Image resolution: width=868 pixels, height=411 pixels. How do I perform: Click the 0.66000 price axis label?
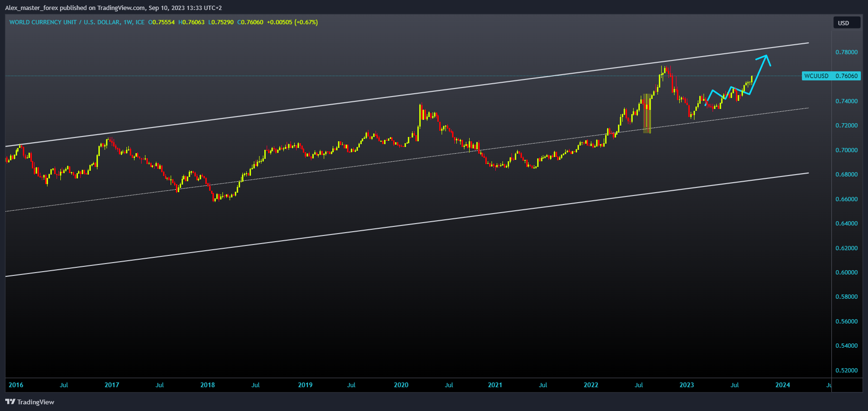pyautogui.click(x=847, y=199)
